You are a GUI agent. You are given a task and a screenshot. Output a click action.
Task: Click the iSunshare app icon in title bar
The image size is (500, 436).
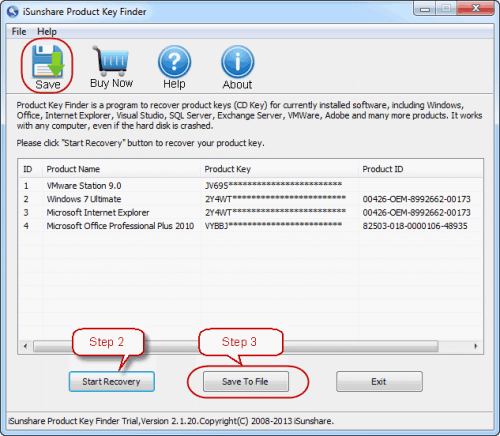click(x=13, y=12)
